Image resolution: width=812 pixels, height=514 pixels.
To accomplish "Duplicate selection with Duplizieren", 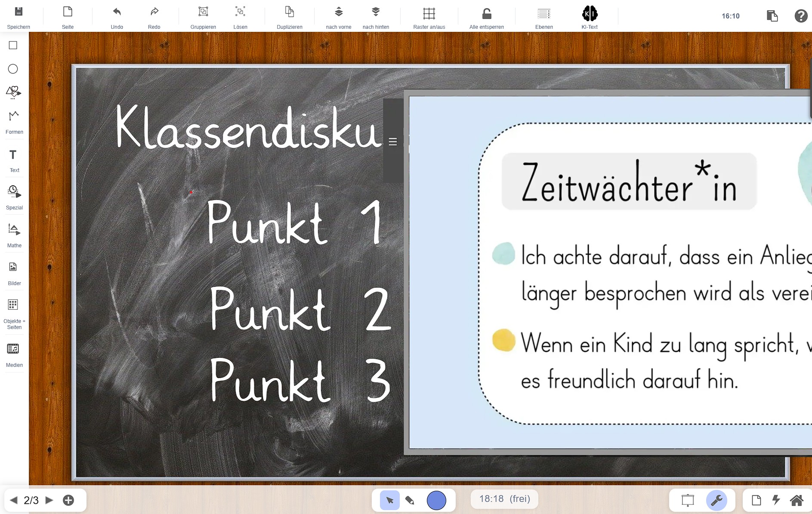I will (x=290, y=12).
